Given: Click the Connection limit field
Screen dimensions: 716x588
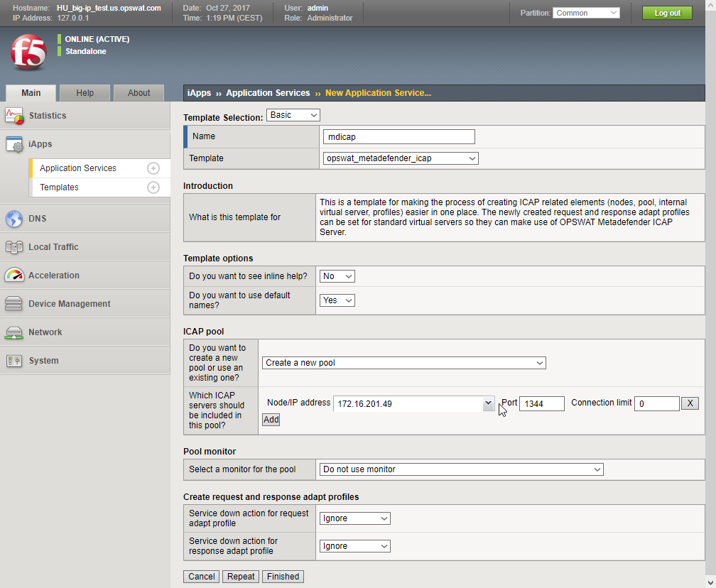Looking at the screenshot, I should 656,404.
